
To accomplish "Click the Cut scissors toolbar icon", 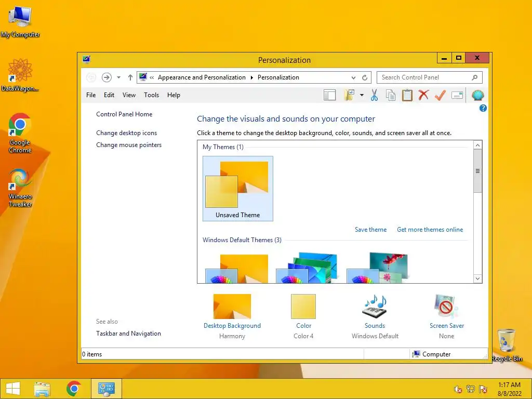I will click(x=374, y=96).
